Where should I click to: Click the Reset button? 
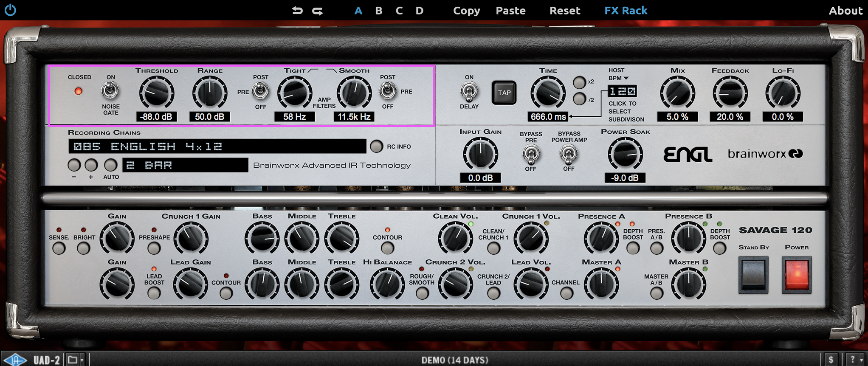click(x=565, y=11)
